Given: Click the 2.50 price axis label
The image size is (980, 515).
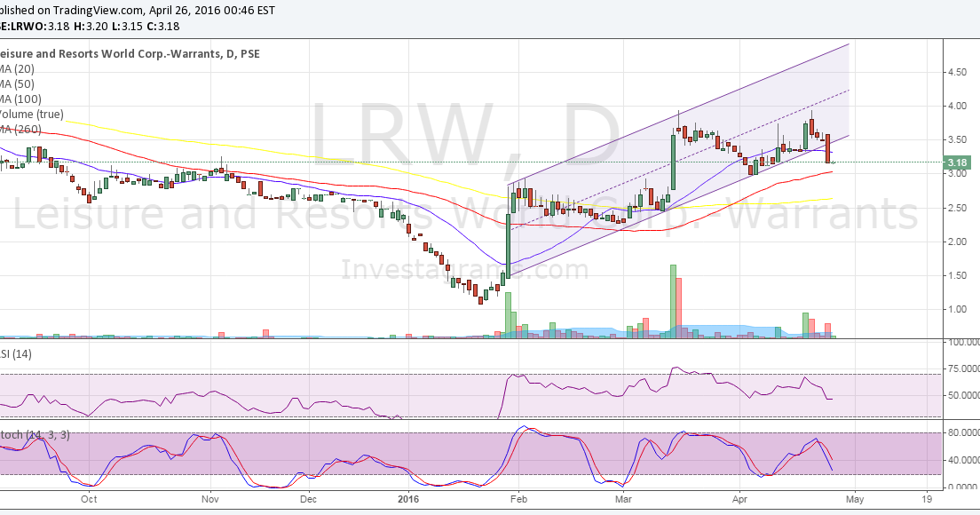Looking at the screenshot, I should (x=958, y=208).
